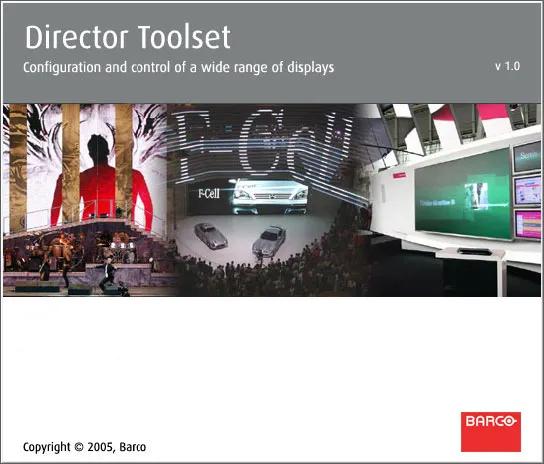This screenshot has height=464, width=544.
Task: Click the Copyright © 2005, Barco text
Action: [84, 447]
